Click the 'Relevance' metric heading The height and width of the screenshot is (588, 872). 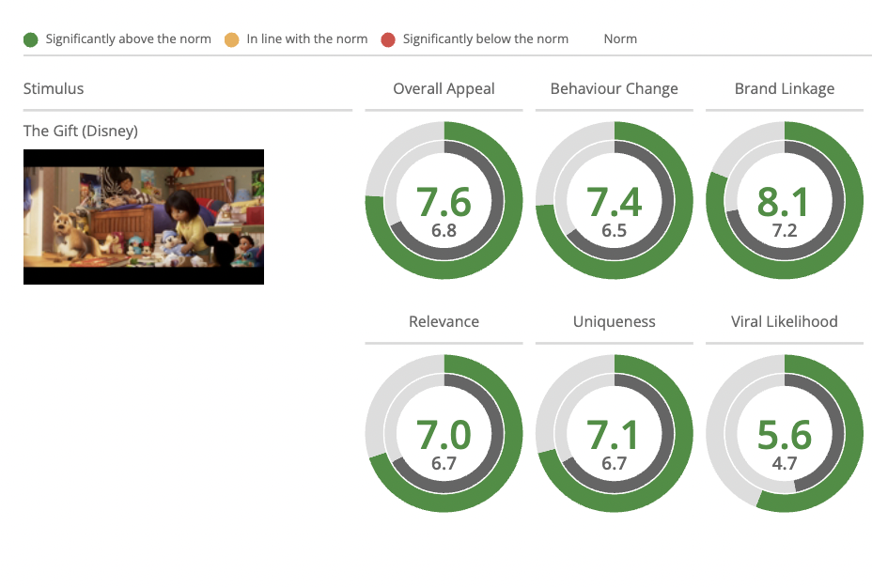pyautogui.click(x=444, y=322)
